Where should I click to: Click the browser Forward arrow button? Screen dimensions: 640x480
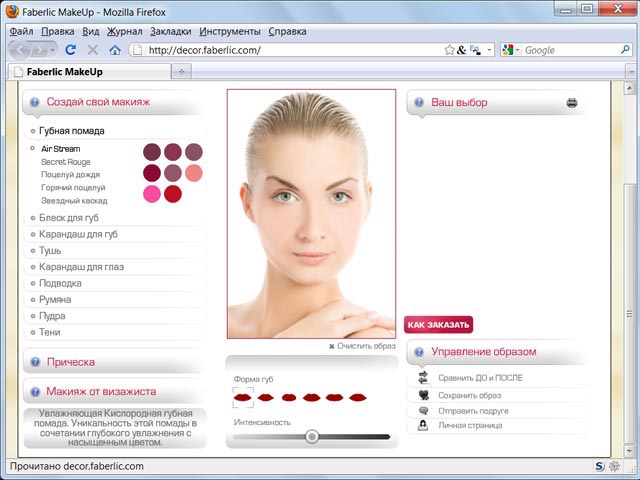click(40, 50)
